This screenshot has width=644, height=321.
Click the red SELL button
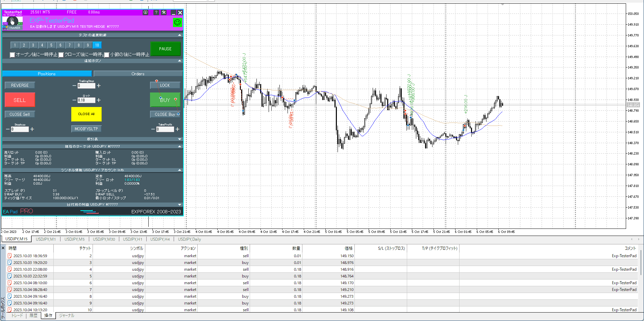pyautogui.click(x=20, y=100)
